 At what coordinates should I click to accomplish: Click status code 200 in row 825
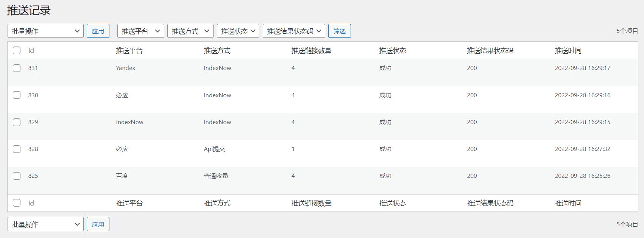click(472, 176)
